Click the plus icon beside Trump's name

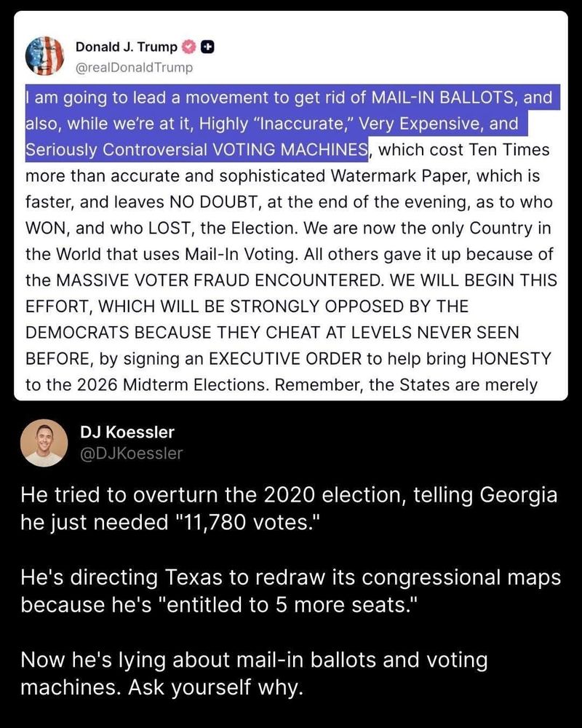pos(207,47)
